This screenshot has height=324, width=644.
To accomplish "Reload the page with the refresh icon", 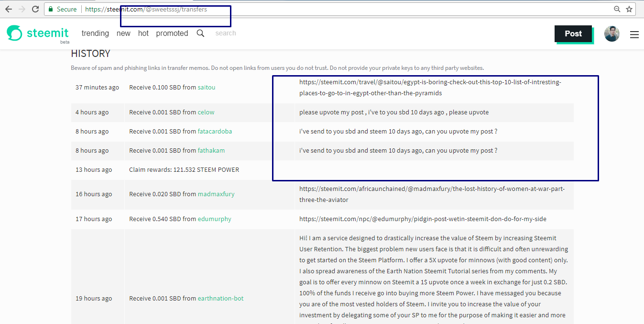I will [35, 9].
